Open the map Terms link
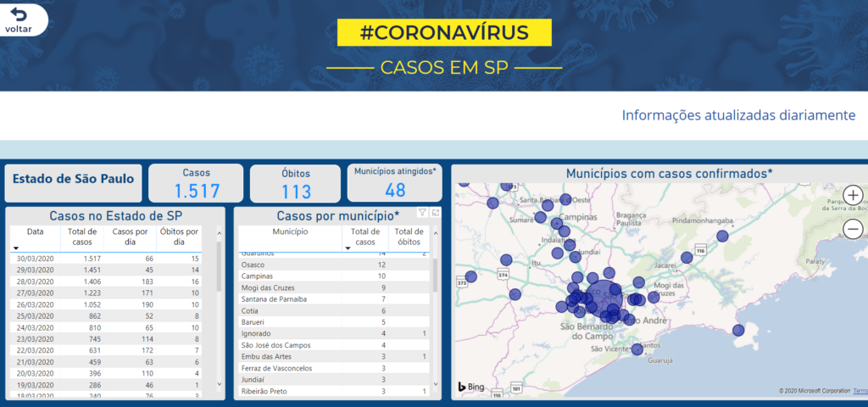 (x=860, y=391)
